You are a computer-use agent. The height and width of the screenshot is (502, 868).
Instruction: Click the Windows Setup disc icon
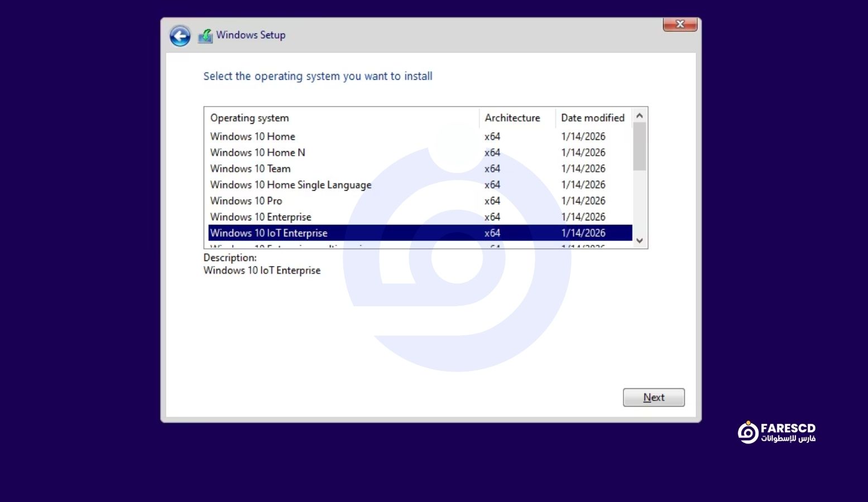(x=205, y=36)
